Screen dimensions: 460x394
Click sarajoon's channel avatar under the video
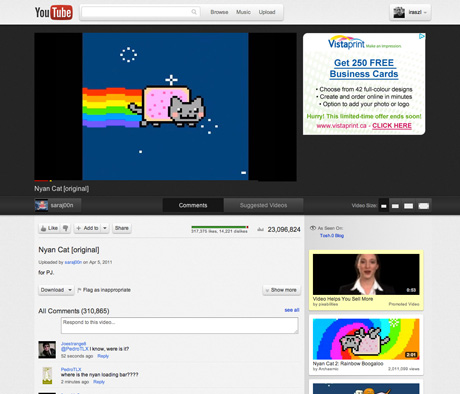pos(41,205)
